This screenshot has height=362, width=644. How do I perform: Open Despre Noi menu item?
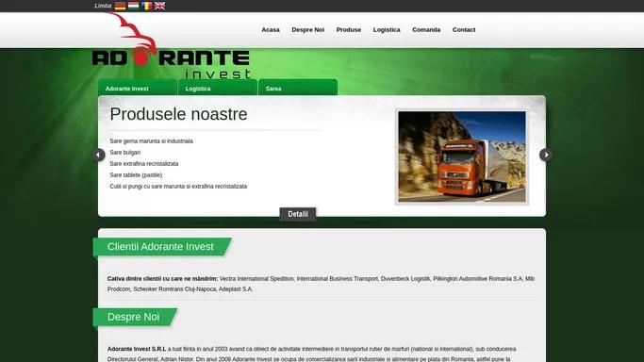308,30
